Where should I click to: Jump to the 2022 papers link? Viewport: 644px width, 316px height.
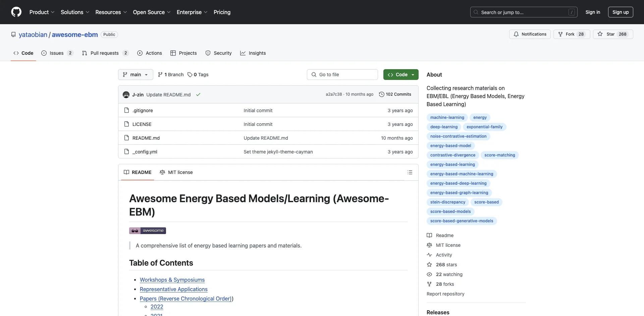pos(157,307)
